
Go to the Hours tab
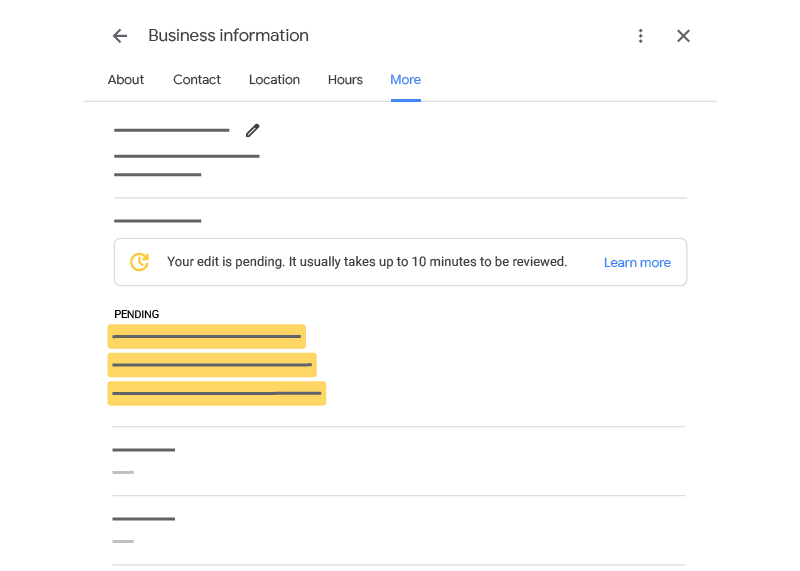click(345, 80)
